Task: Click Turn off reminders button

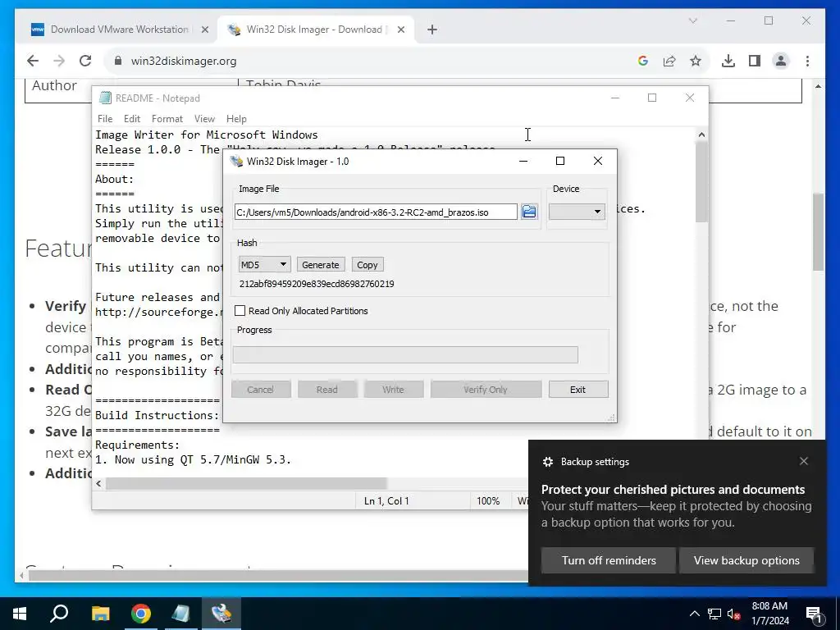Action: [x=609, y=560]
